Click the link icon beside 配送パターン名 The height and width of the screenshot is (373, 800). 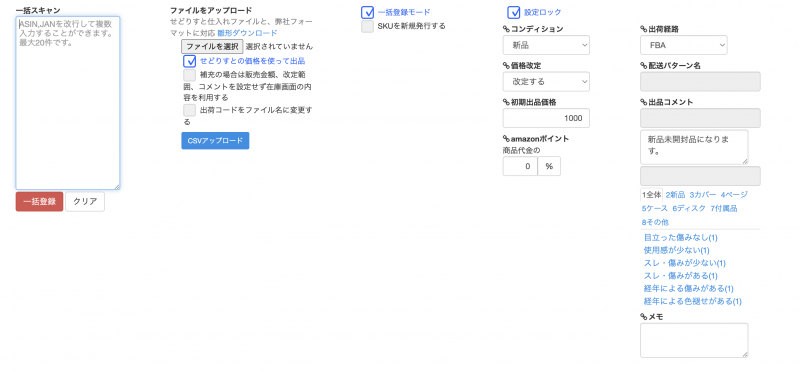click(643, 66)
